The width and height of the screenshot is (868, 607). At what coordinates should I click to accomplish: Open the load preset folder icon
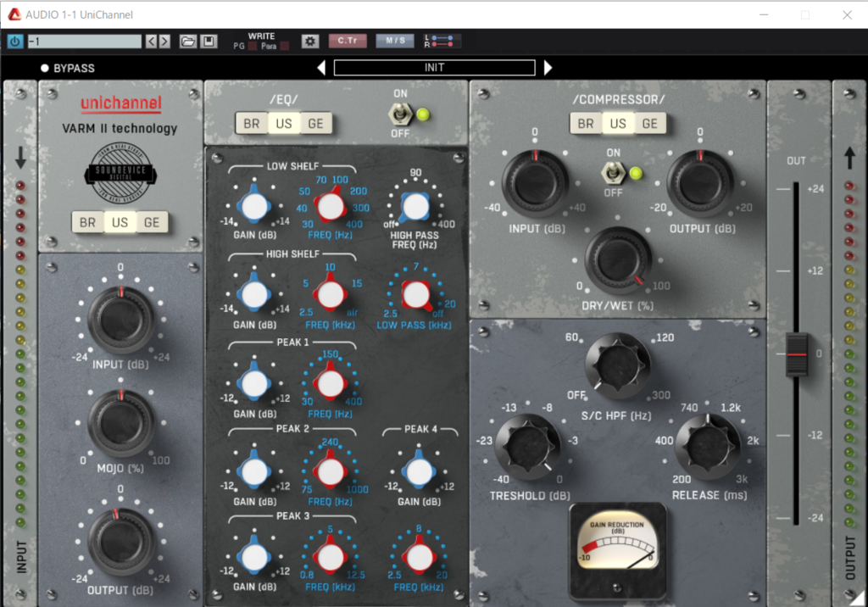click(188, 42)
